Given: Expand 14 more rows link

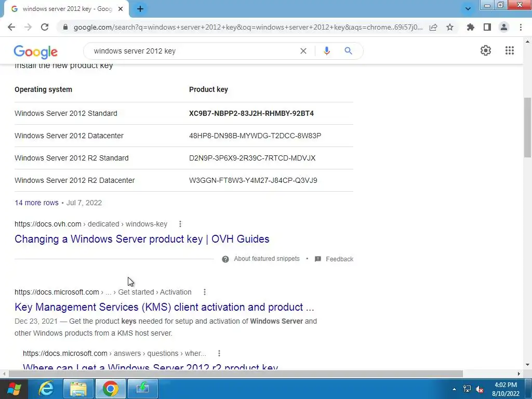Looking at the screenshot, I should [x=37, y=203].
